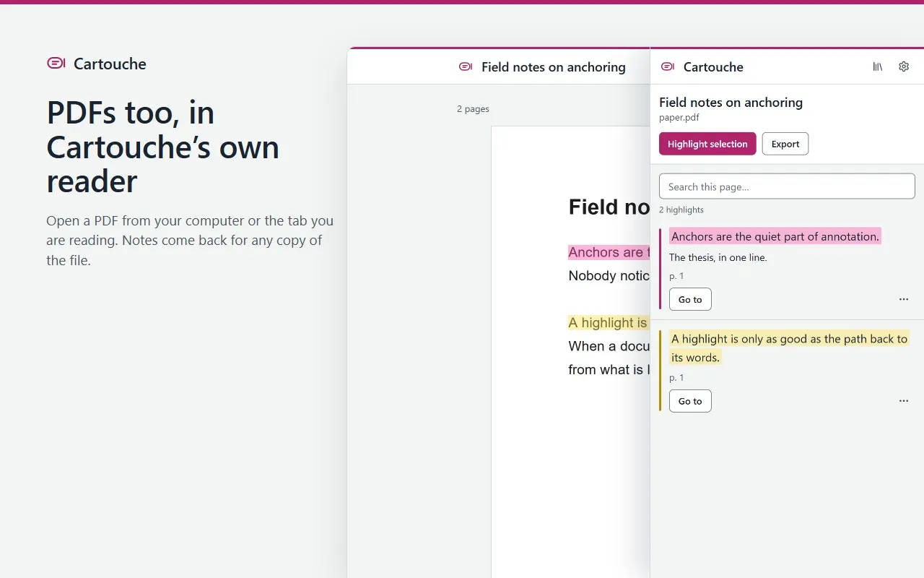The width and height of the screenshot is (924, 578).
Task: Click the 'from what is' line in the PDF
Action: click(x=609, y=370)
